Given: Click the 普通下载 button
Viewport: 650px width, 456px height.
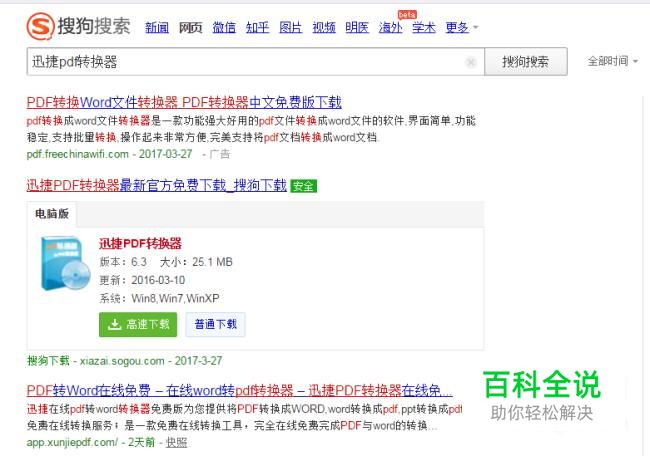Looking at the screenshot, I should coord(216,325).
